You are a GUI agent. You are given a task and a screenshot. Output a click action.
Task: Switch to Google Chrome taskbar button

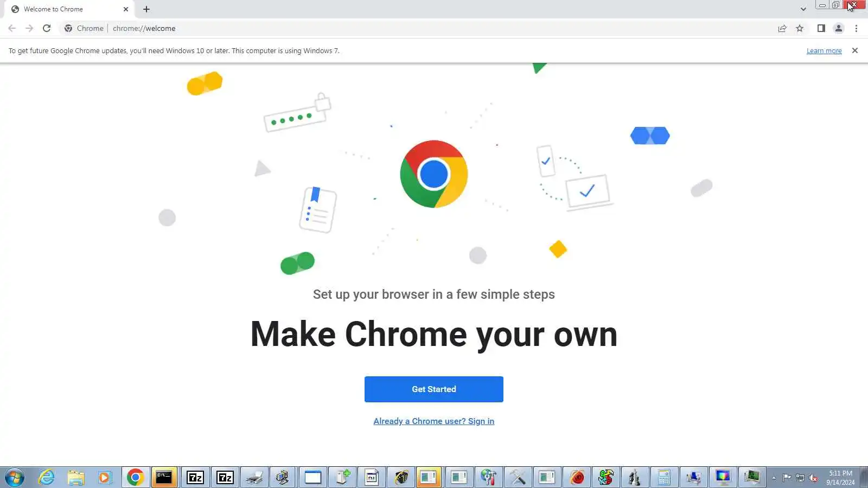[135, 478]
